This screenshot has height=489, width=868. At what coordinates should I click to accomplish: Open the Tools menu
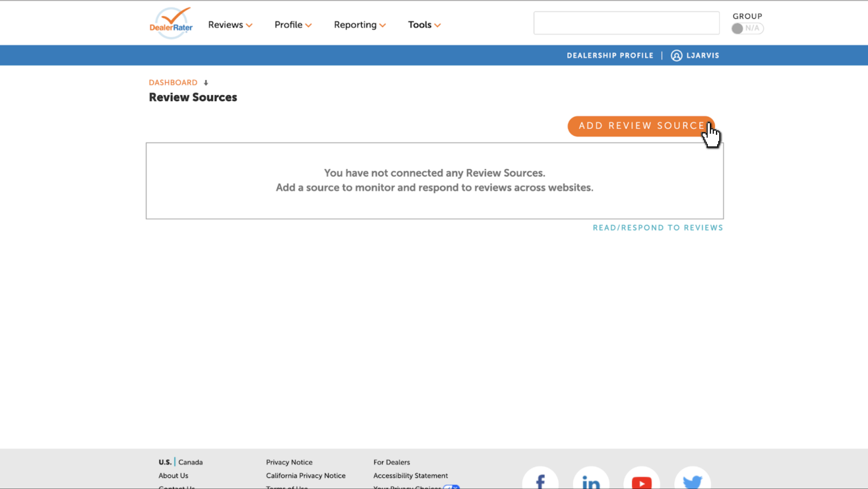[x=424, y=25]
